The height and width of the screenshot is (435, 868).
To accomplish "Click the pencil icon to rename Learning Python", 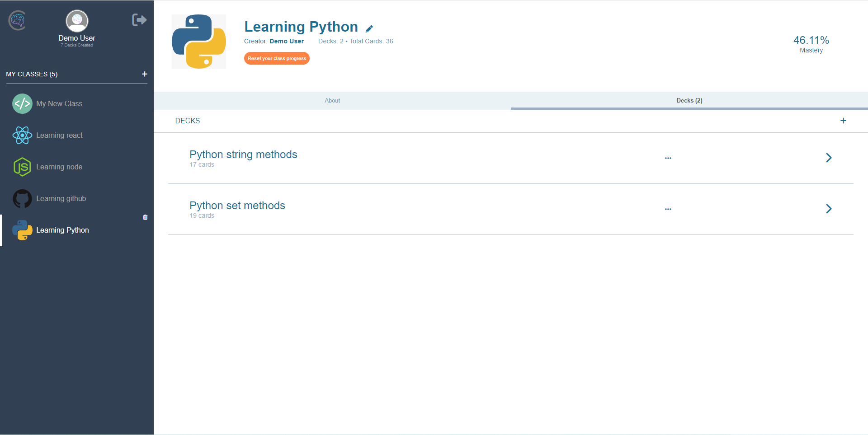I will (x=370, y=28).
